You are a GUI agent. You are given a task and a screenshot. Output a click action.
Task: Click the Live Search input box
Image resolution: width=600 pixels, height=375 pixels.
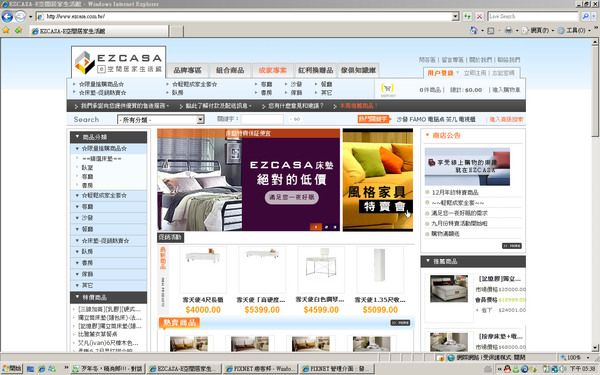click(x=533, y=16)
